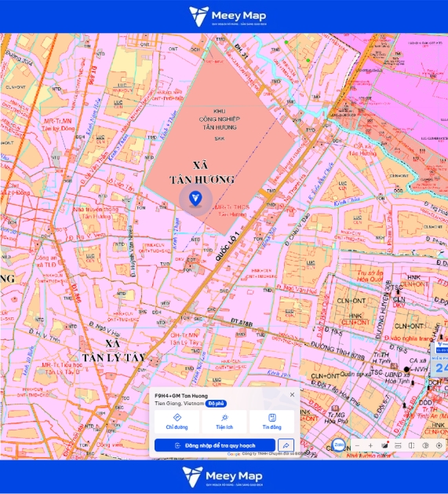Toggle the split-view compare icon
This screenshot has width=448, height=494.
[x=411, y=445]
